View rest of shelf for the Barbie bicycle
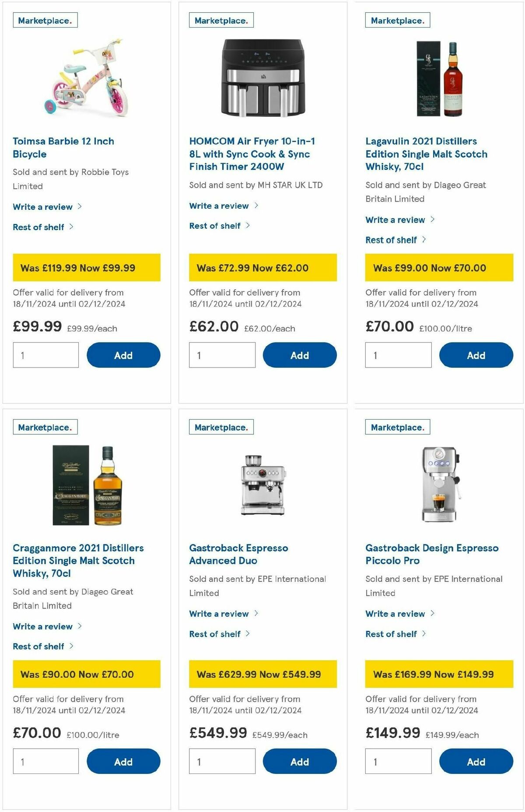The image size is (525, 812). click(x=39, y=227)
